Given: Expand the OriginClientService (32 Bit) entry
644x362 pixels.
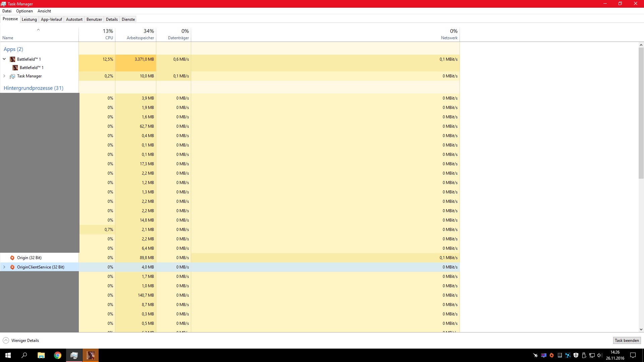Looking at the screenshot, I should point(4,267).
